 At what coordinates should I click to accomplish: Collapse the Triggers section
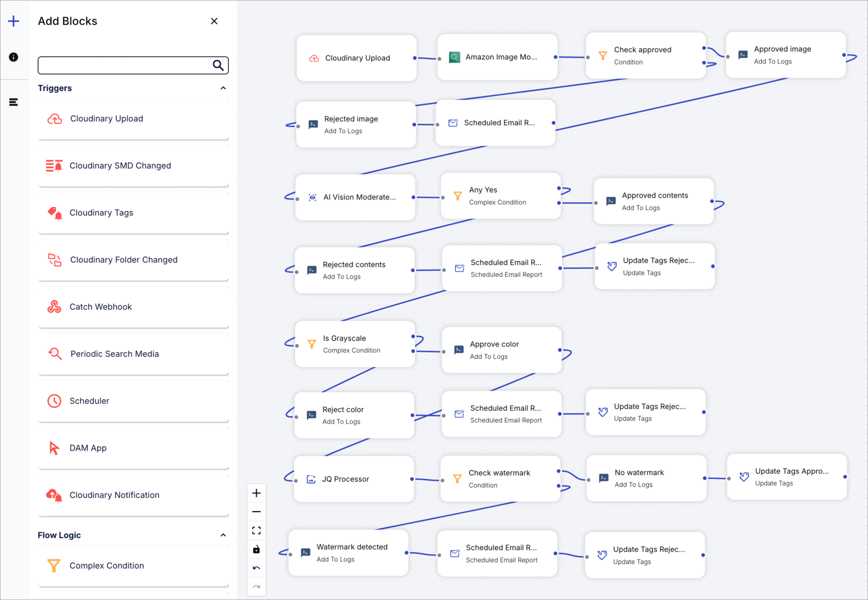[223, 88]
